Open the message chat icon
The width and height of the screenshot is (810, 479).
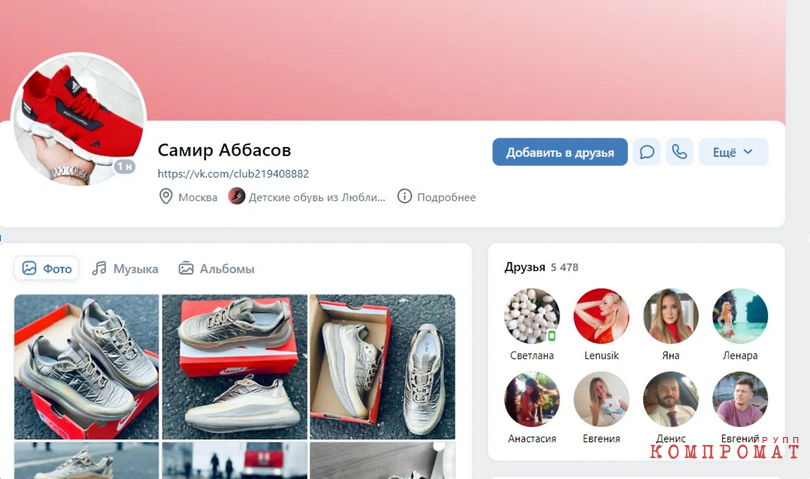647,152
